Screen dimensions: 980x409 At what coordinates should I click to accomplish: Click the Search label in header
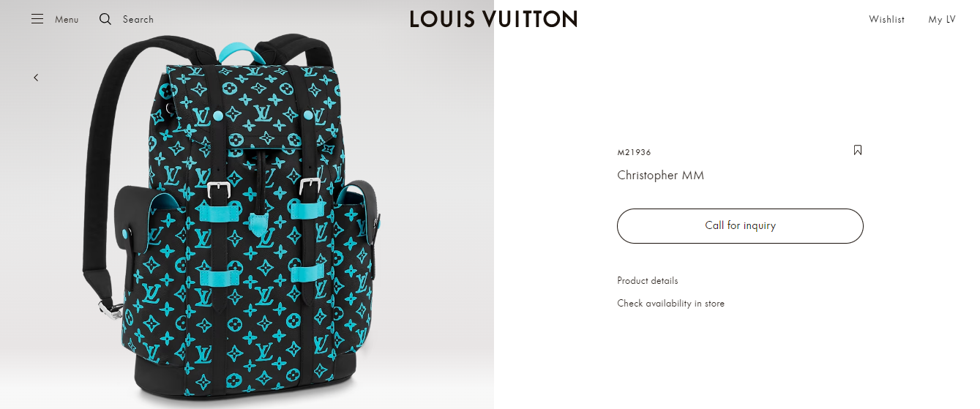138,20
